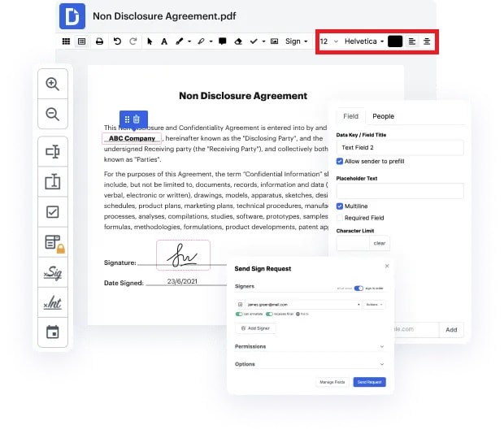Select the highlighter pen tool
The height and width of the screenshot is (434, 504).
tap(202, 41)
